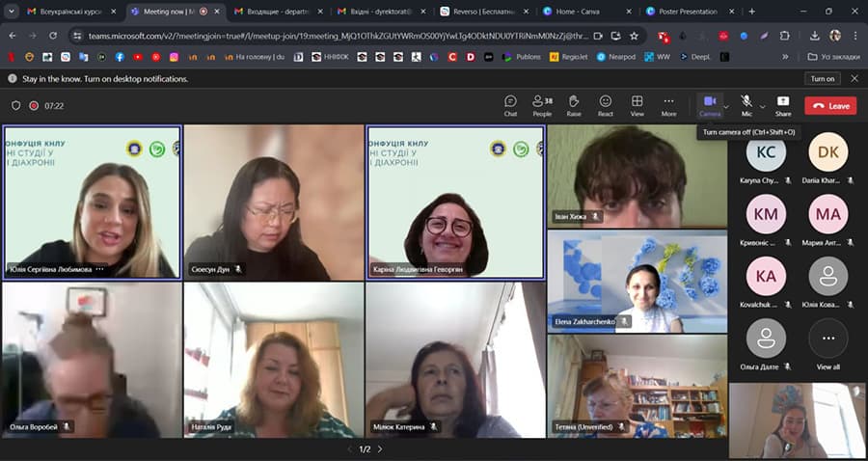Switch to the Poster Presentation tab
Image resolution: width=868 pixels, height=461 pixels.
pos(691,11)
